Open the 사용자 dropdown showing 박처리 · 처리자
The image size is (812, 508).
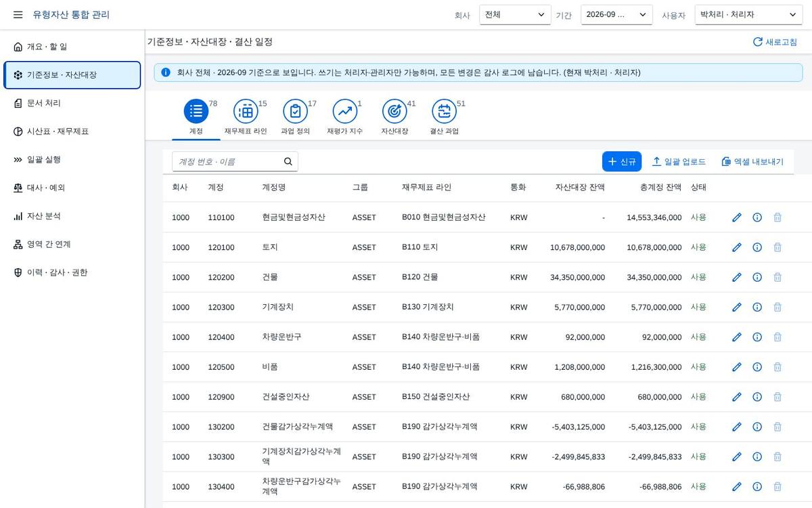coord(748,14)
